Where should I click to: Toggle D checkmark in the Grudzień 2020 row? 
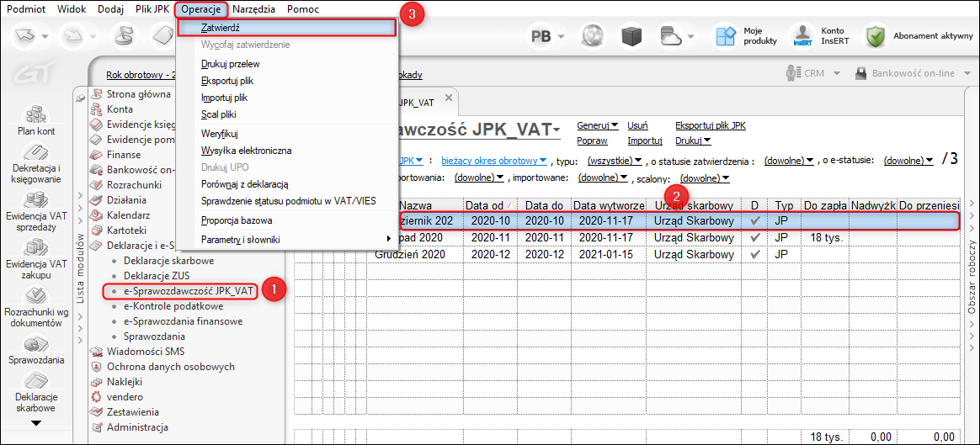[x=755, y=253]
